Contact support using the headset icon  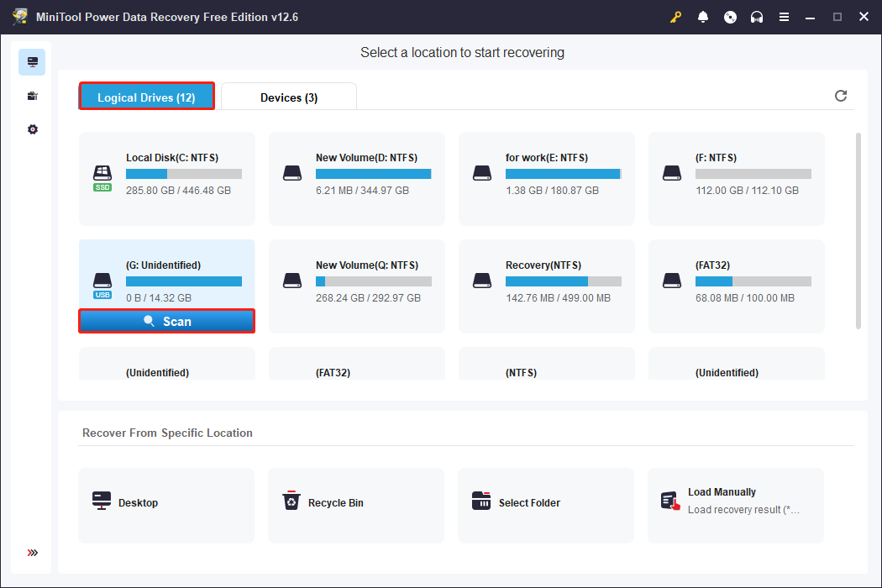pyautogui.click(x=757, y=16)
